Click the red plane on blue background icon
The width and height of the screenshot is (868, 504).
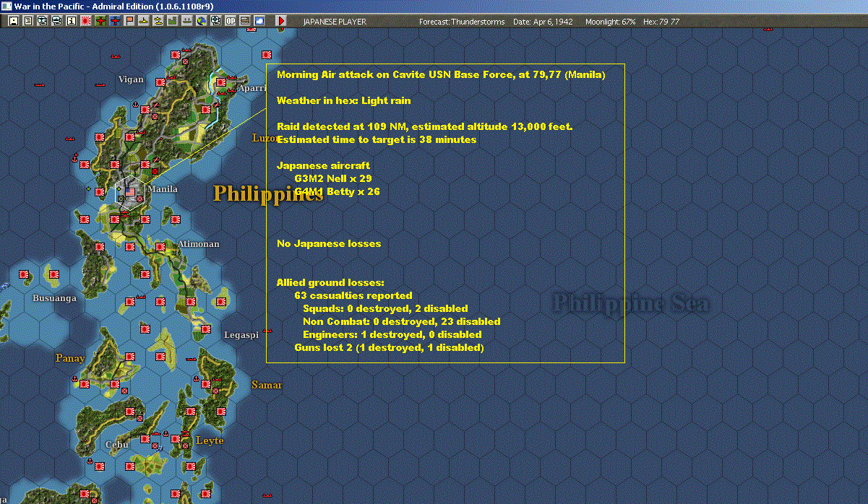(115, 21)
